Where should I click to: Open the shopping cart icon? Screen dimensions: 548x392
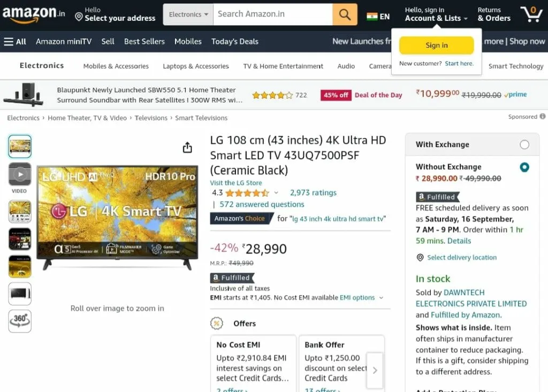point(531,14)
